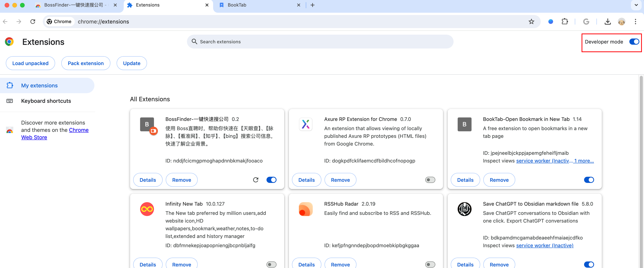The image size is (644, 268).
Task: Click the Load unpacked button
Action: [30, 64]
